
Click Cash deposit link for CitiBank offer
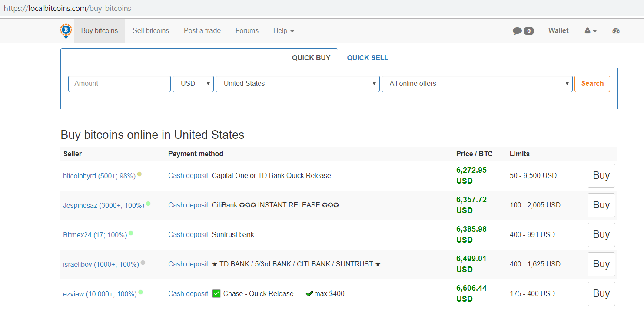click(x=189, y=205)
